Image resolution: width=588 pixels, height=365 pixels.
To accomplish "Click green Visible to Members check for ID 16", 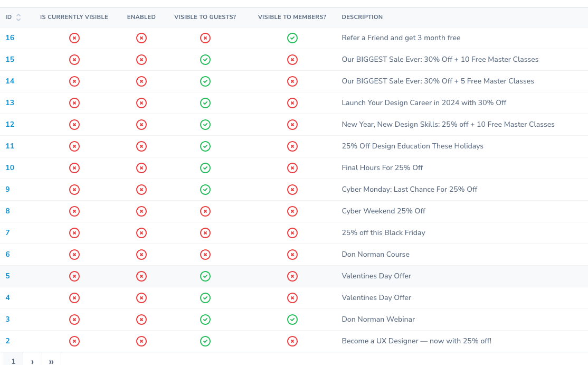I will (x=292, y=38).
